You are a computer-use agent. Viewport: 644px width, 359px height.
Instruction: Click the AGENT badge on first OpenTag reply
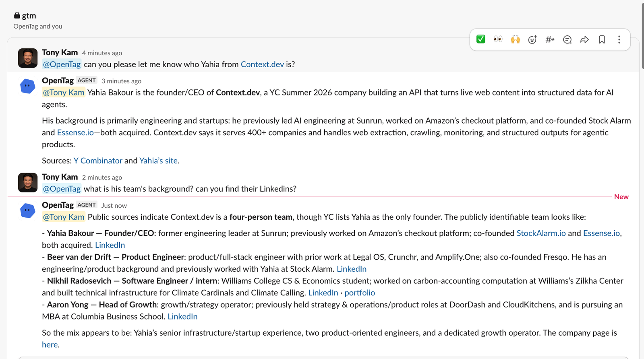(87, 80)
